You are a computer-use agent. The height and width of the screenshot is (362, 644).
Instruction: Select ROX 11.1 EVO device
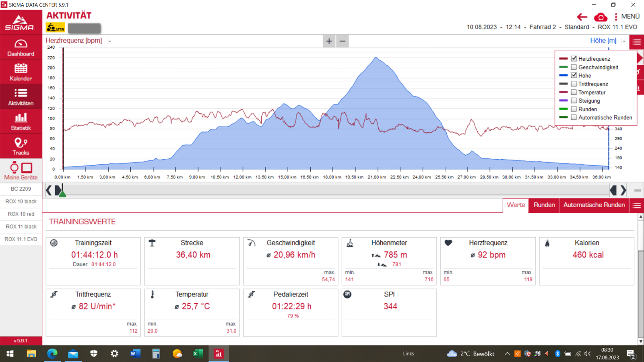(21, 239)
